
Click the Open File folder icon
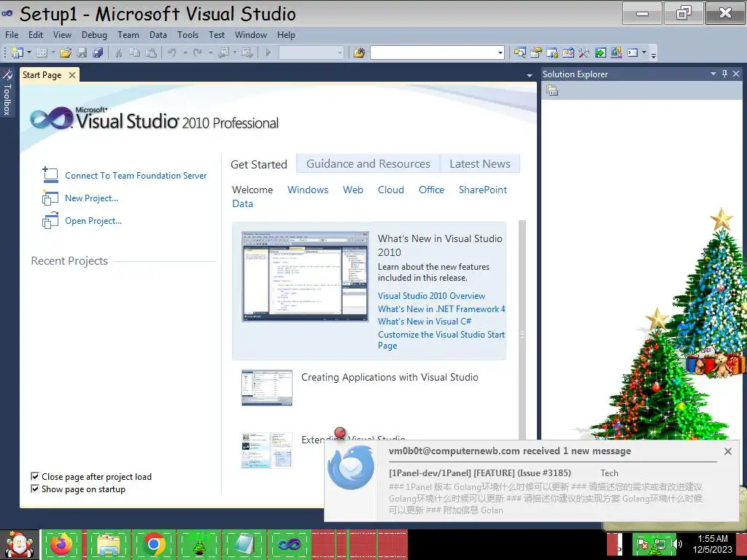pos(66,52)
